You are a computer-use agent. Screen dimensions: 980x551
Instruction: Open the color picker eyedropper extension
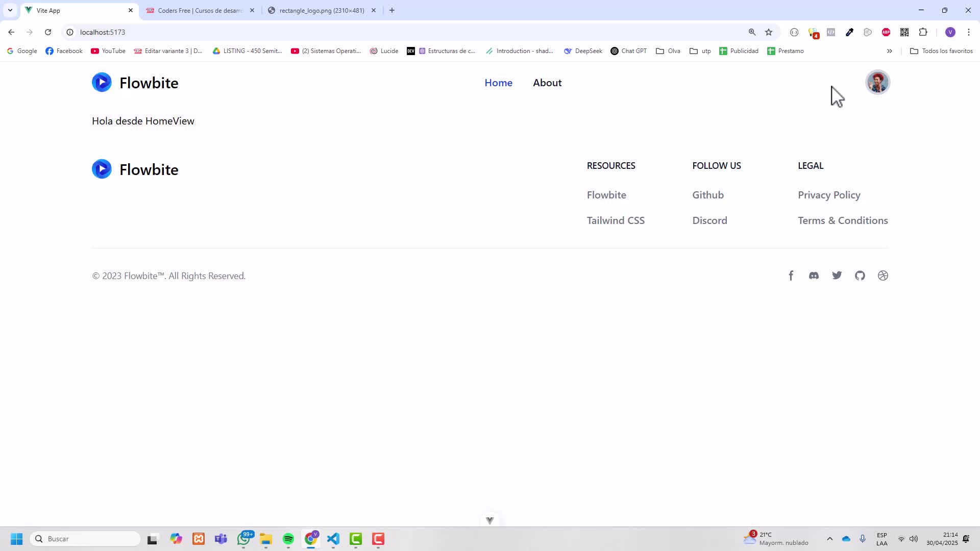849,32
